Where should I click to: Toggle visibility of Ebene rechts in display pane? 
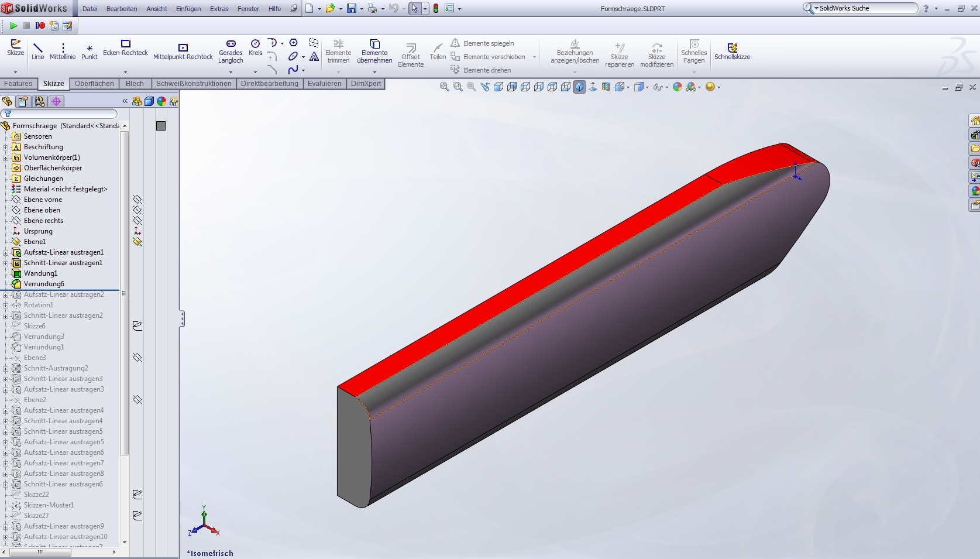(x=137, y=221)
